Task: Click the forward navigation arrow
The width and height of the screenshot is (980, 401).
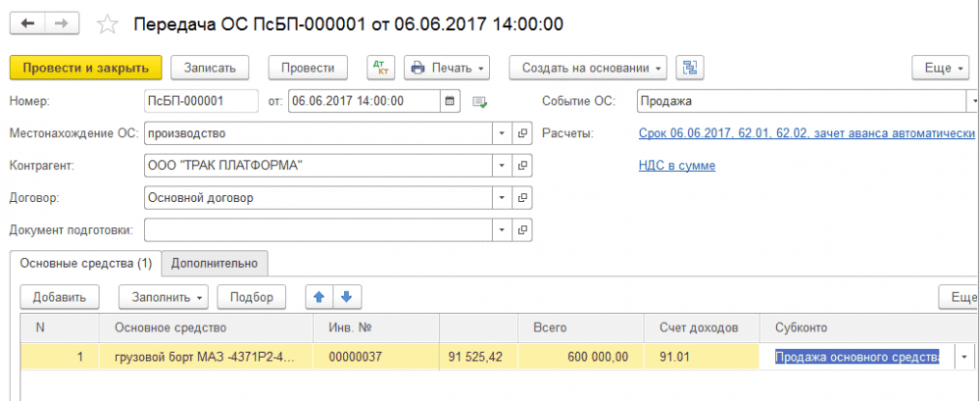Action: 61,23
